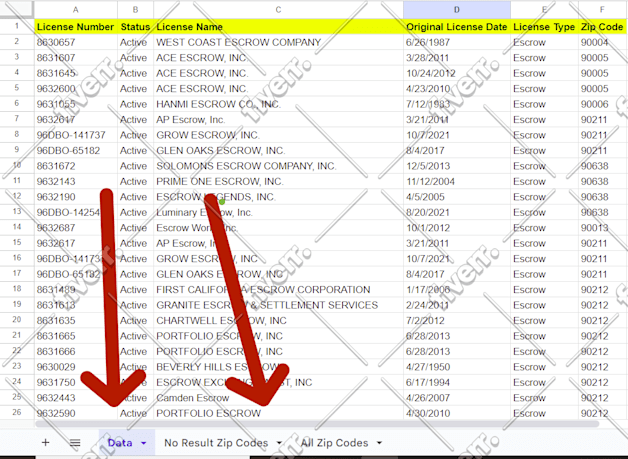Click date cell 10/24/2012

pos(457,73)
